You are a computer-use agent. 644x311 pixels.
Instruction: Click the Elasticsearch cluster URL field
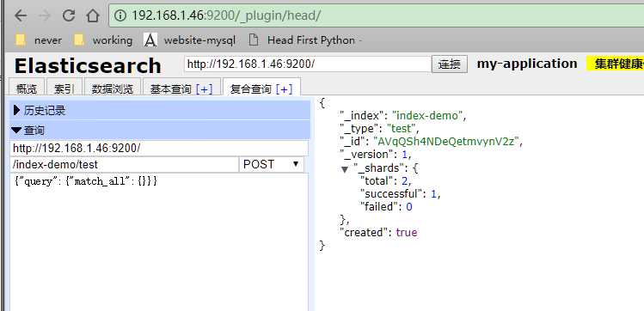[307, 64]
